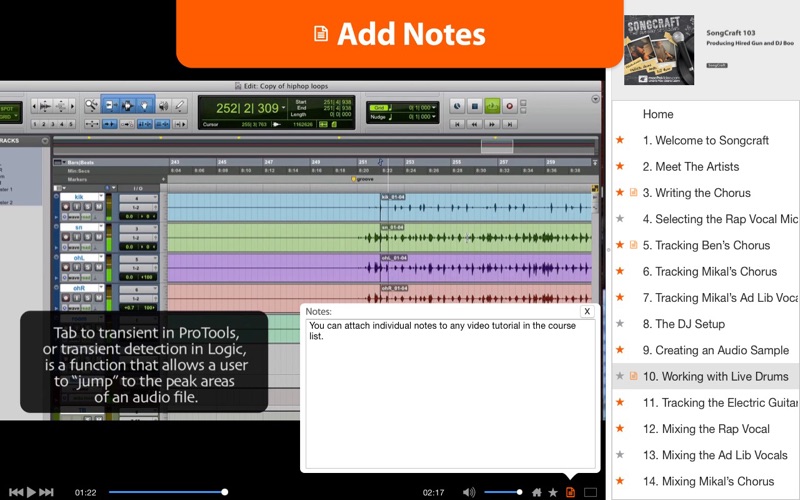
Task: Open the Nudge value dropdown
Action: coord(434,117)
